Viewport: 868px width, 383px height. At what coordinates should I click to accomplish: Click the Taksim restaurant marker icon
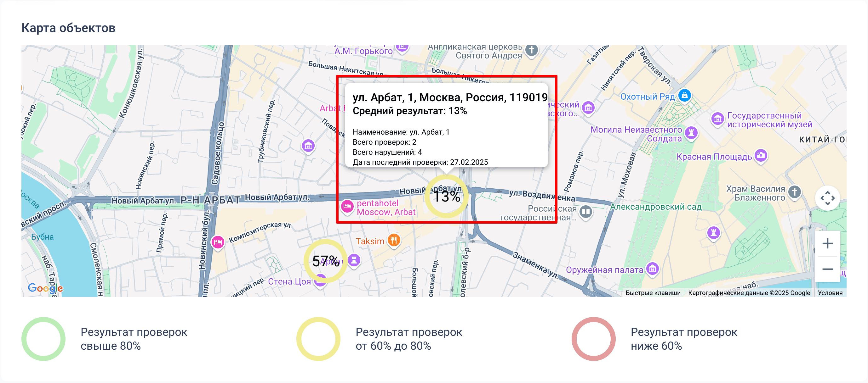[x=394, y=240]
